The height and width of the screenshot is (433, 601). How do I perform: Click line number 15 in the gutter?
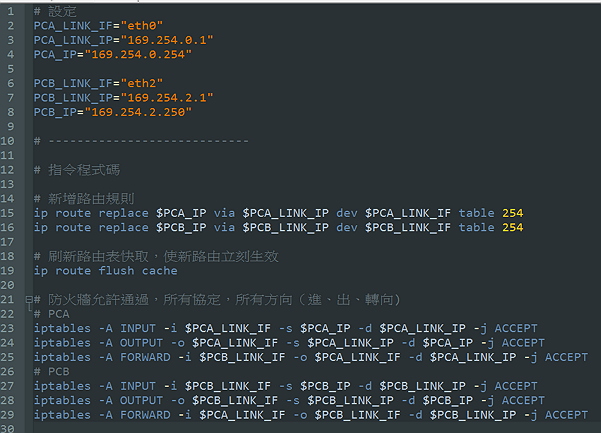8,213
